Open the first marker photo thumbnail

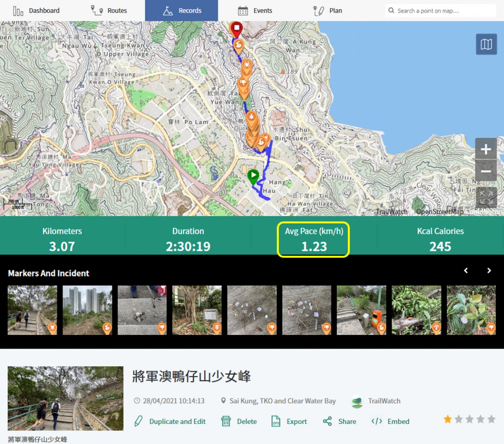pos(32,310)
